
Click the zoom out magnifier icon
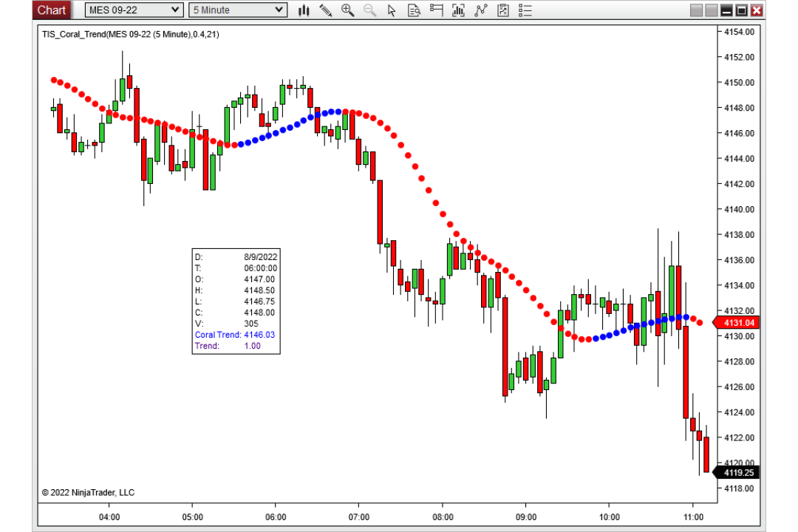click(370, 10)
